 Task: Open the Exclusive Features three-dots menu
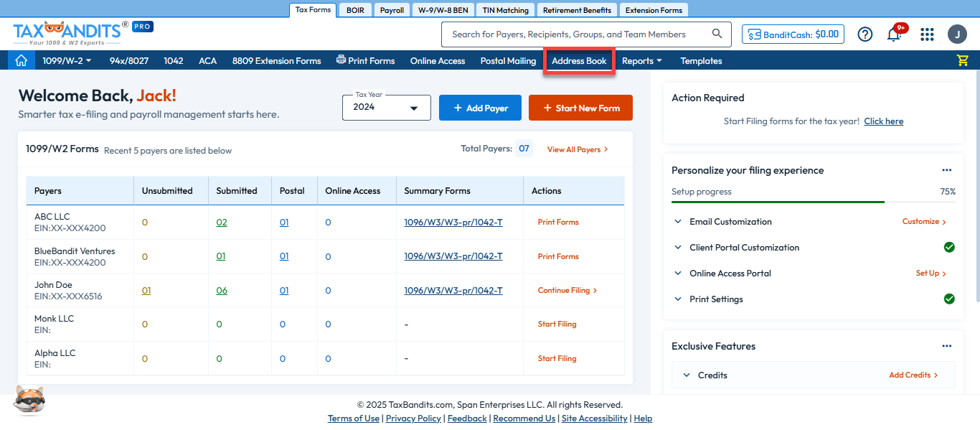pos(946,346)
